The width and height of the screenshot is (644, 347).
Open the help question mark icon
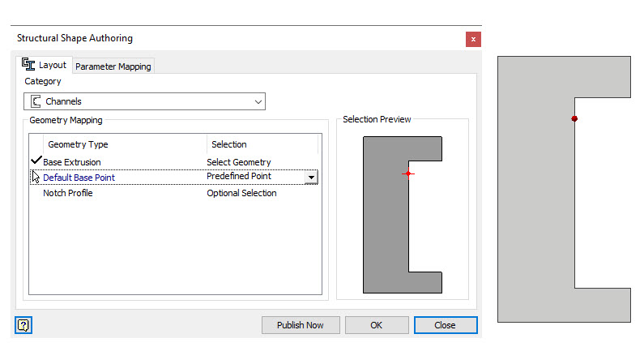click(23, 325)
